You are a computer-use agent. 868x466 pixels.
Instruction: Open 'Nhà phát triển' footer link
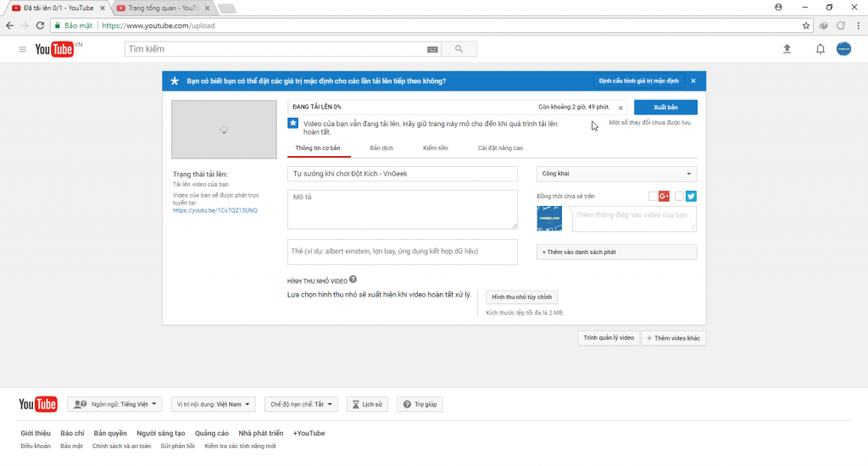pyautogui.click(x=261, y=433)
